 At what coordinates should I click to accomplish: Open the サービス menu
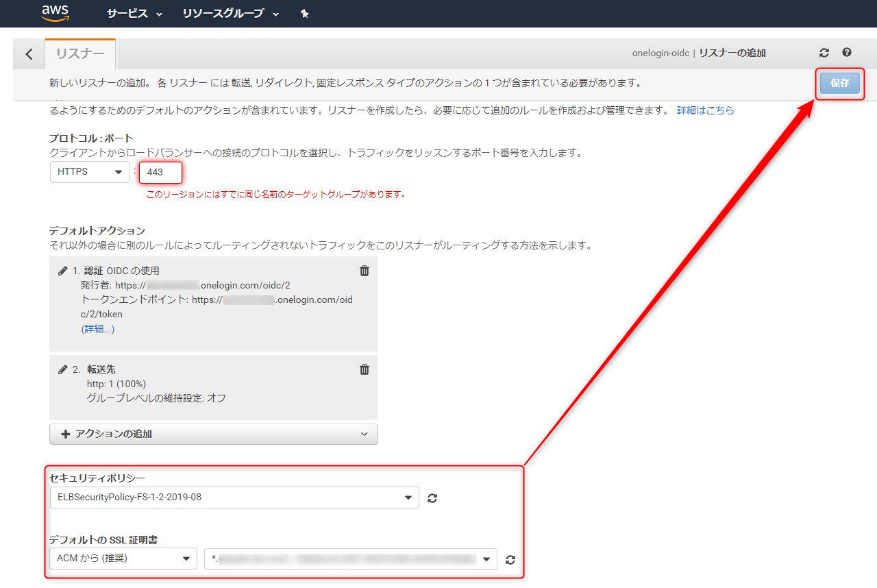134,14
